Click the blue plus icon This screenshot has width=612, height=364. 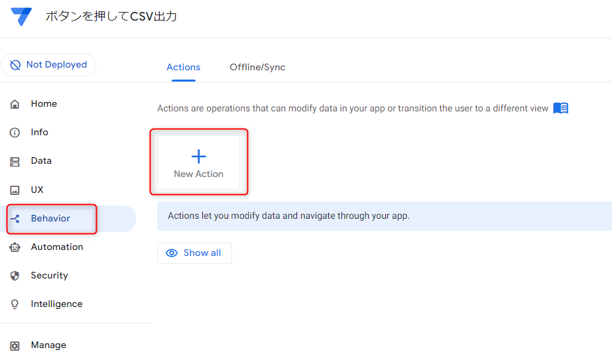point(199,156)
